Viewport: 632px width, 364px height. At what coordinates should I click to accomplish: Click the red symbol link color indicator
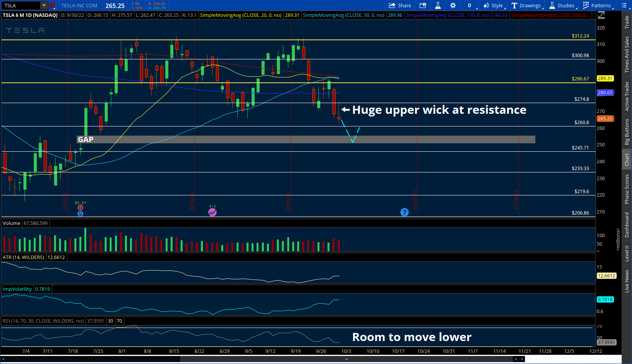pyautogui.click(x=53, y=5)
